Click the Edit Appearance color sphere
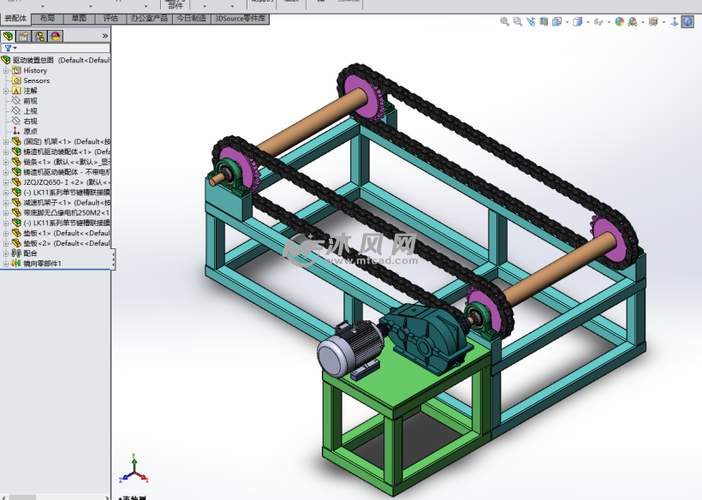Screen dimensions: 702x500 pyautogui.click(x=619, y=21)
